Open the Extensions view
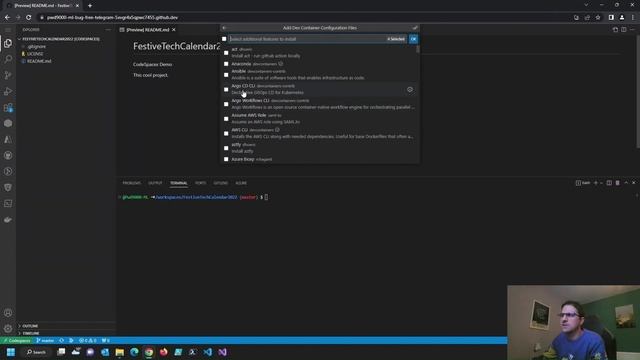 point(8,107)
